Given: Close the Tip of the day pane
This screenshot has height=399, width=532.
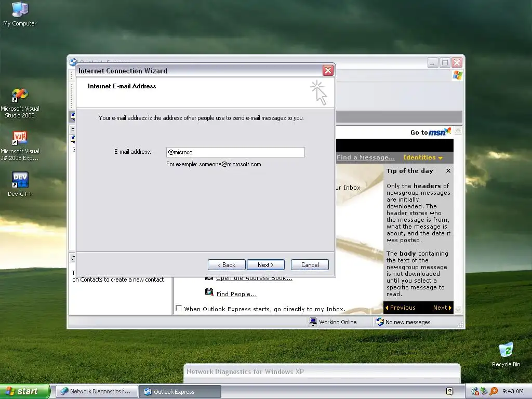Looking at the screenshot, I should tap(448, 170).
